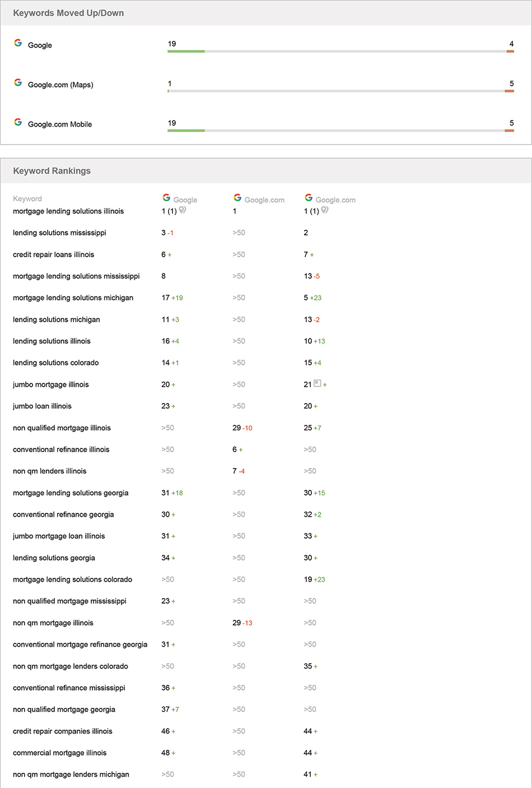Image resolution: width=532 pixels, height=788 pixels.
Task: Click the featured snippet icon beside rank 21
Action: 317,383
